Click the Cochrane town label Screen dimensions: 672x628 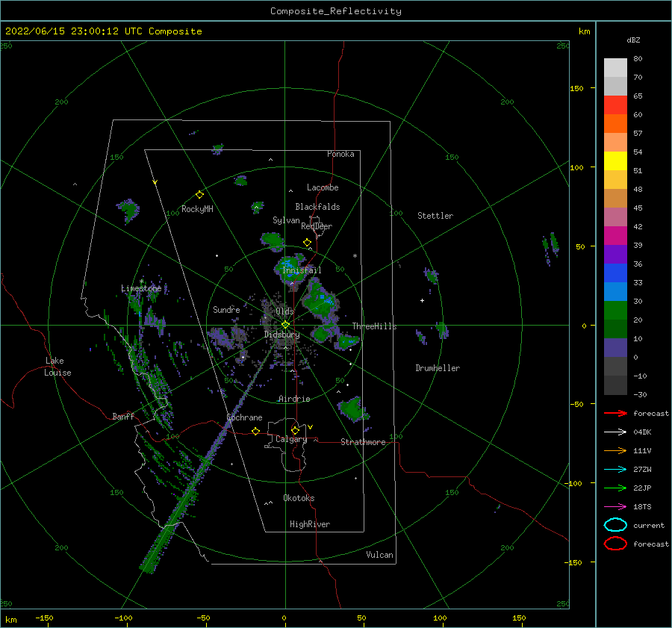click(244, 417)
